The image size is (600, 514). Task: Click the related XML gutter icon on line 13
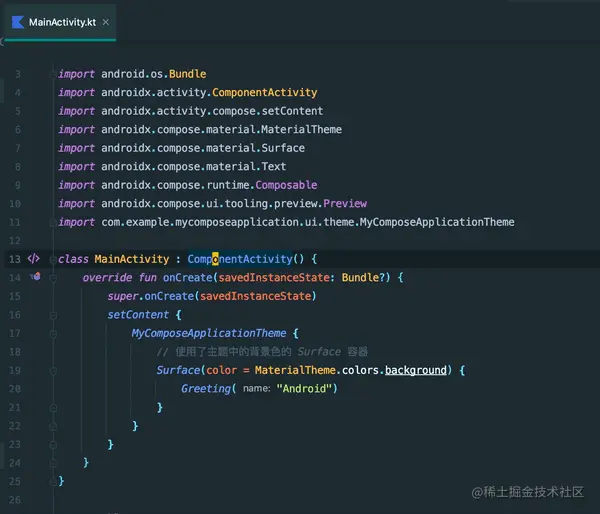tap(33, 259)
